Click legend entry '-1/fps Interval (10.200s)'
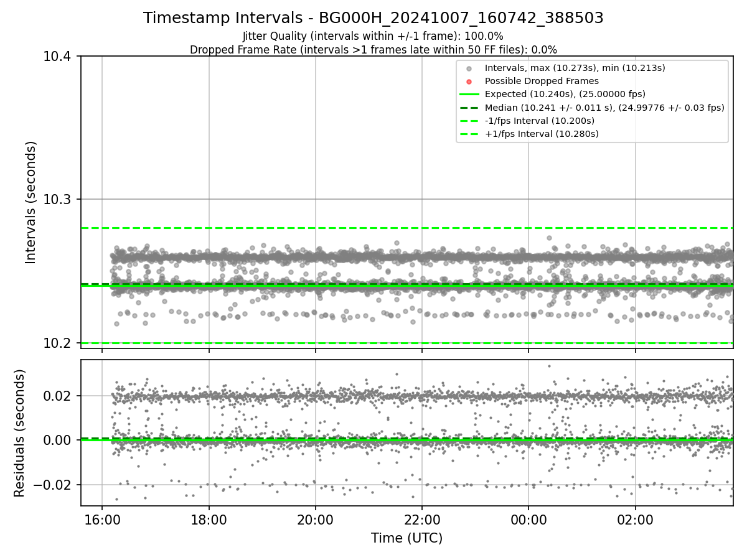This screenshot has height=560, width=747. 540,121
